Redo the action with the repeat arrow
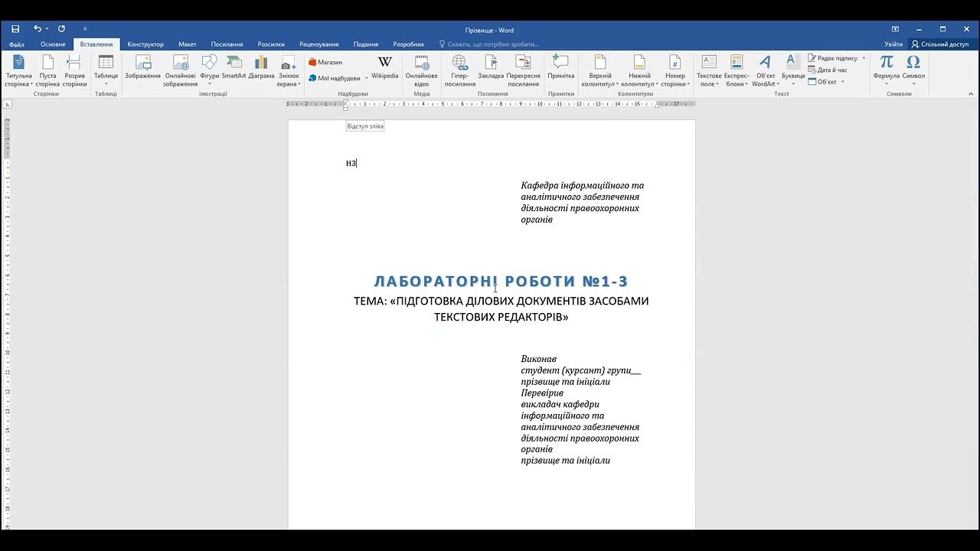Viewport: 980px width, 551px height. tap(61, 29)
